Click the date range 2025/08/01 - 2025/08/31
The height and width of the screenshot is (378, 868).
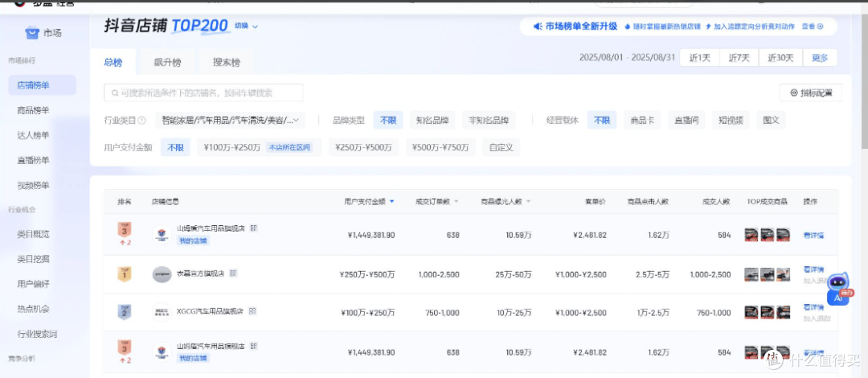pos(627,58)
